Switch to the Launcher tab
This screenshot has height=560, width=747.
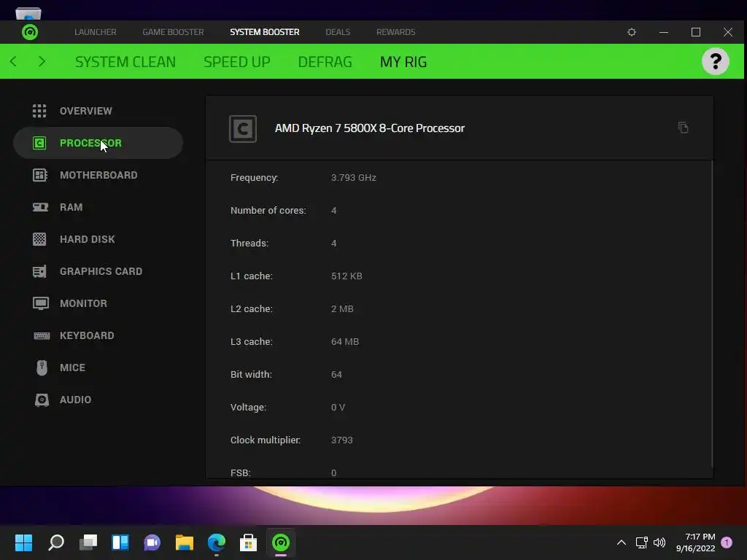[96, 32]
